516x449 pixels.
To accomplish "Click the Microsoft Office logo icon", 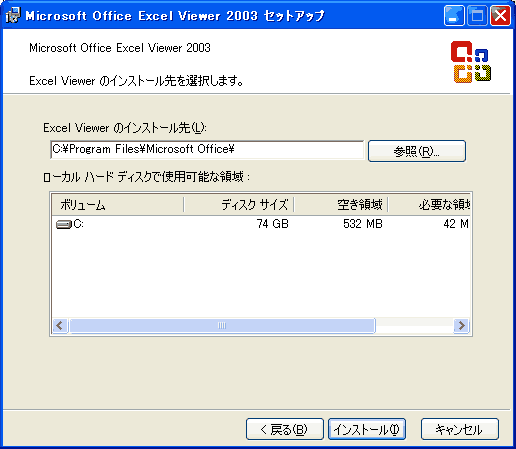I will click(471, 62).
